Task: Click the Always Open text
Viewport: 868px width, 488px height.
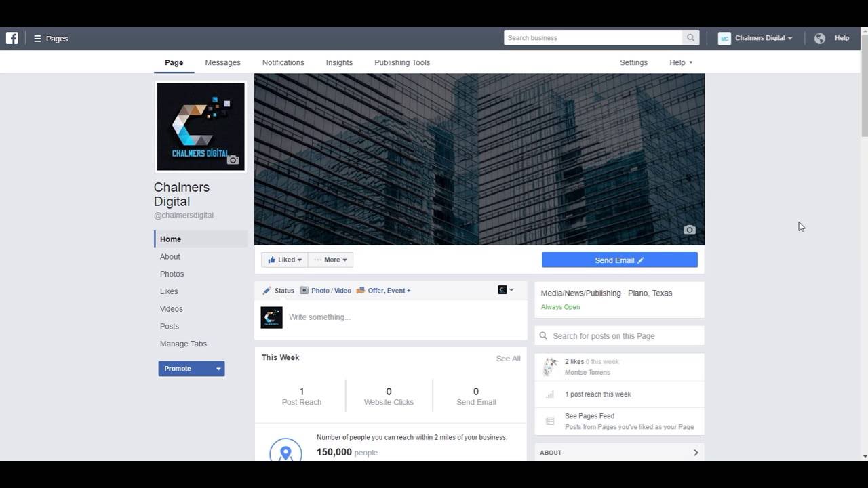Action: click(560, 307)
